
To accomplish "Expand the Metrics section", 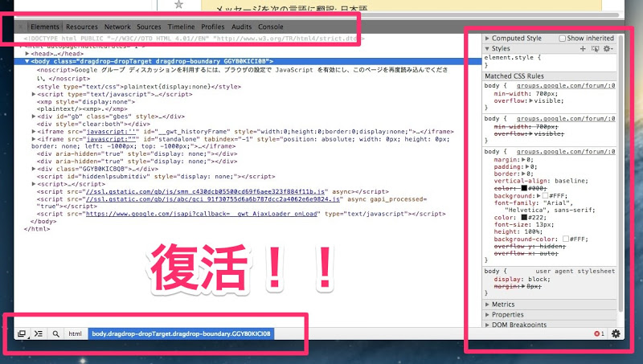I will tap(487, 305).
